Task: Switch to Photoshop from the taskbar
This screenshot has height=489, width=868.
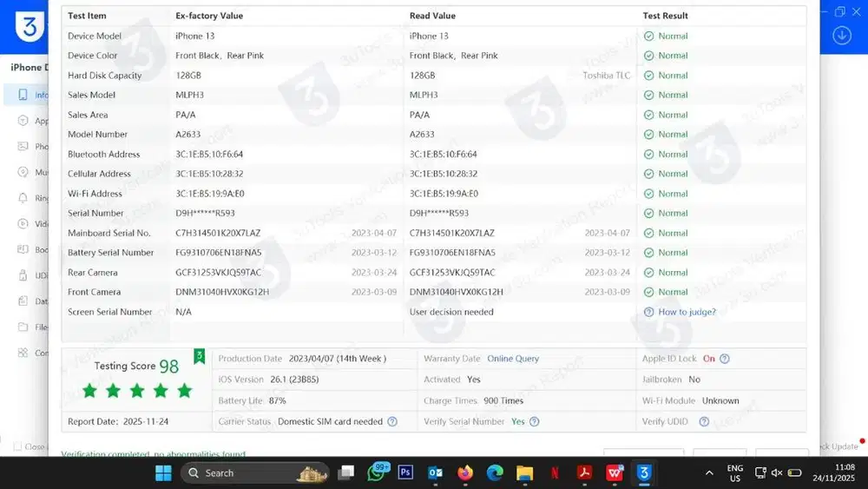Action: coord(405,472)
